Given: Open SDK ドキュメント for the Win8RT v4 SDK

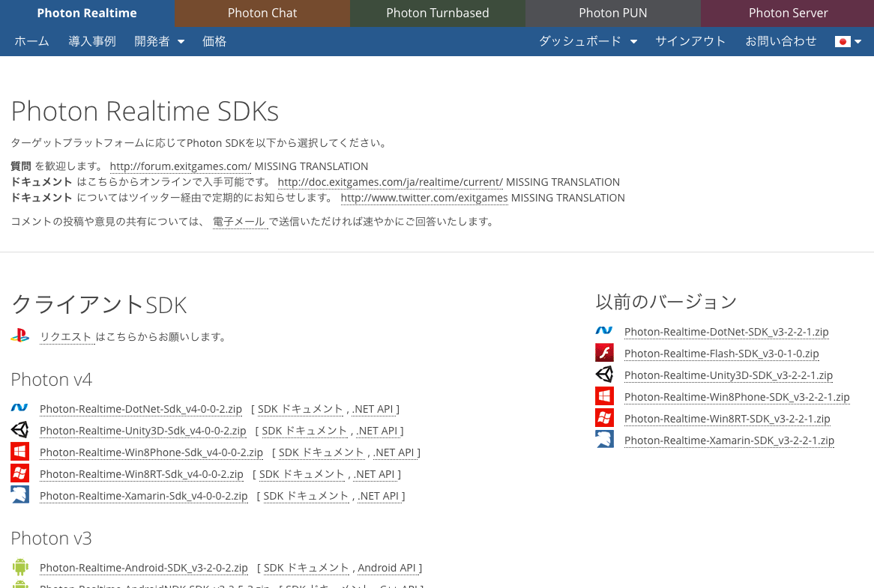Looking at the screenshot, I should [301, 474].
